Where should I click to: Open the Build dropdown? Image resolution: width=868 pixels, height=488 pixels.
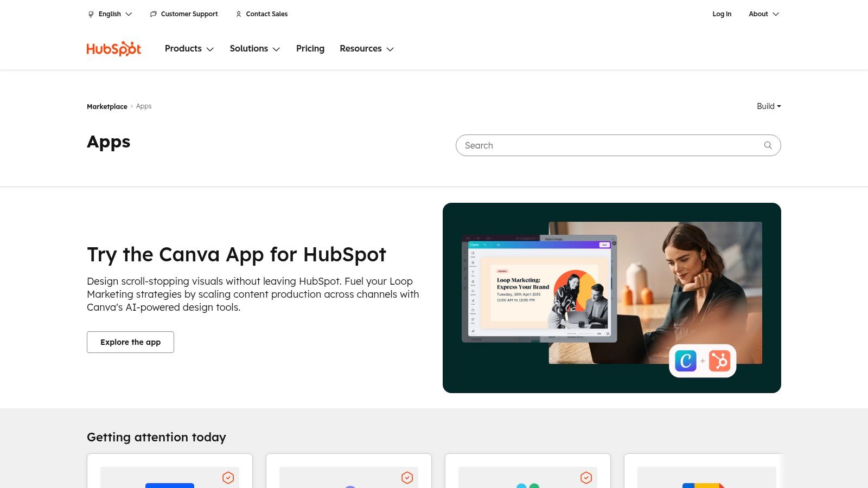coord(768,106)
